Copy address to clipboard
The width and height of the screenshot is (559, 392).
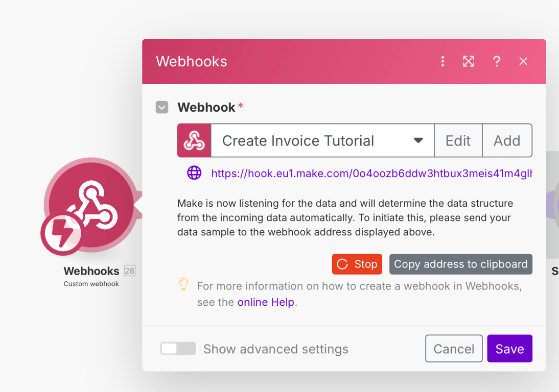coord(460,264)
